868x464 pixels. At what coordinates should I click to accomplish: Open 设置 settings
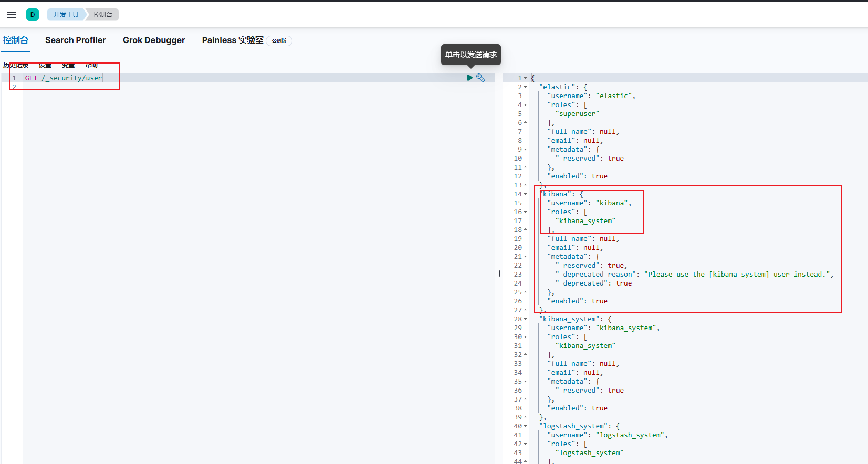coord(45,65)
